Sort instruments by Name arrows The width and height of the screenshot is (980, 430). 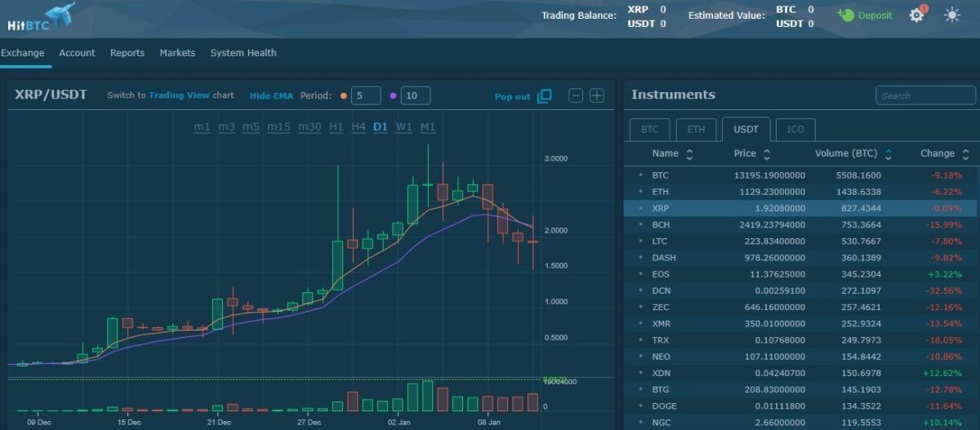[689, 153]
